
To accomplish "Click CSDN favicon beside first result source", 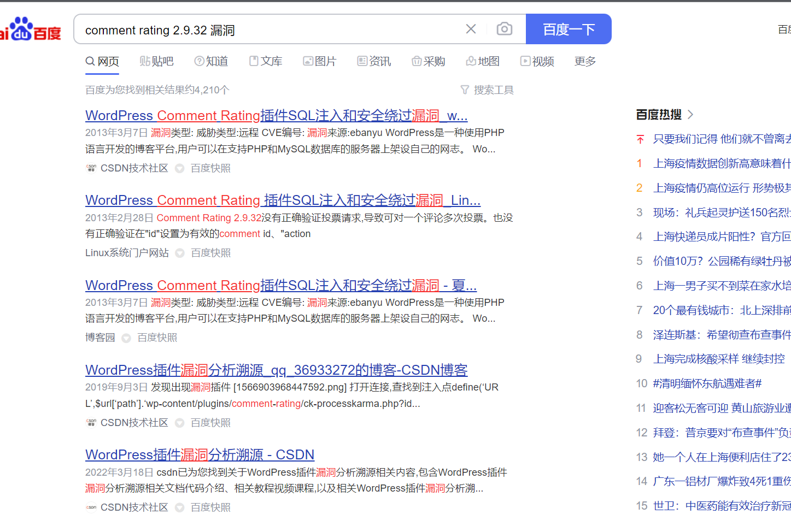I will [91, 168].
